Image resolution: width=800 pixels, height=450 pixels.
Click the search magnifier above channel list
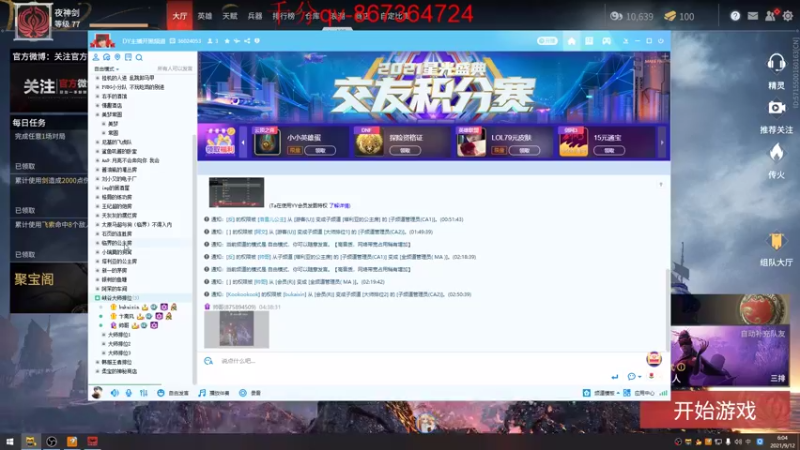[x=139, y=57]
